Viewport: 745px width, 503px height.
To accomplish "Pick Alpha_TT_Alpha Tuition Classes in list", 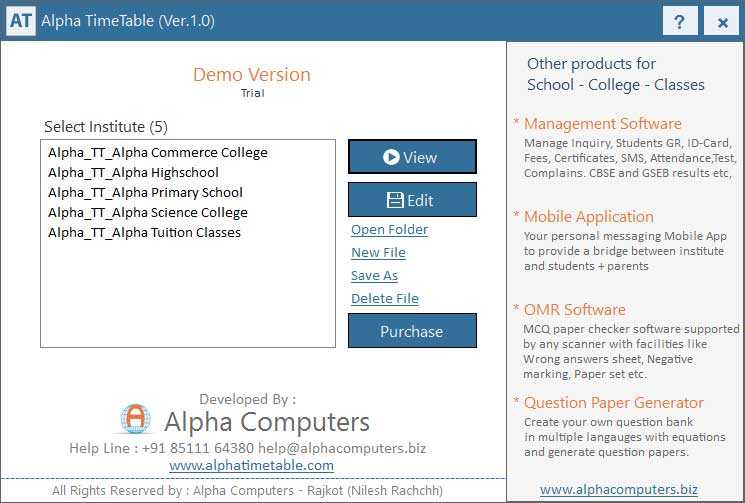I will click(x=144, y=233).
